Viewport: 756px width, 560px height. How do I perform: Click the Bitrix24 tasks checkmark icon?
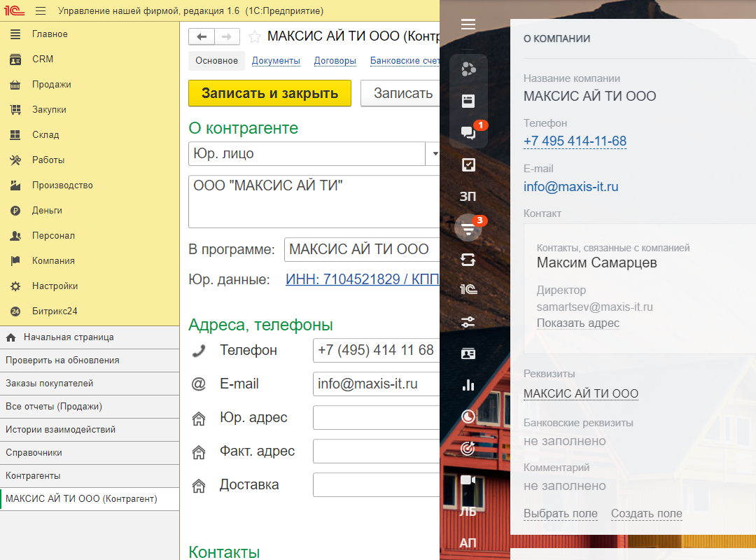[x=468, y=165]
